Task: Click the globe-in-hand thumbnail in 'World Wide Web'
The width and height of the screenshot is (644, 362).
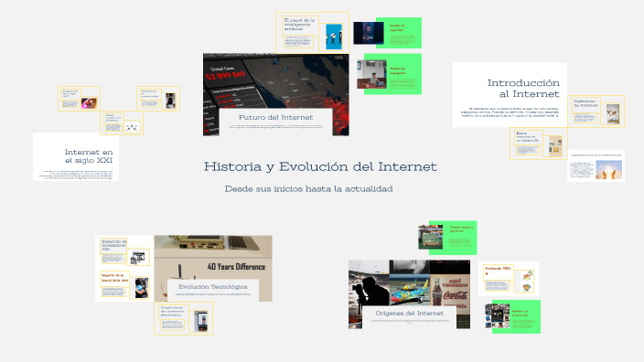Action: (x=141, y=288)
